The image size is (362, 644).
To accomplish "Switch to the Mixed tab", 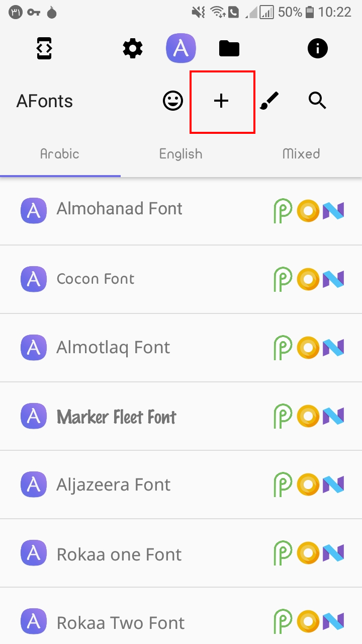I will coord(301,154).
